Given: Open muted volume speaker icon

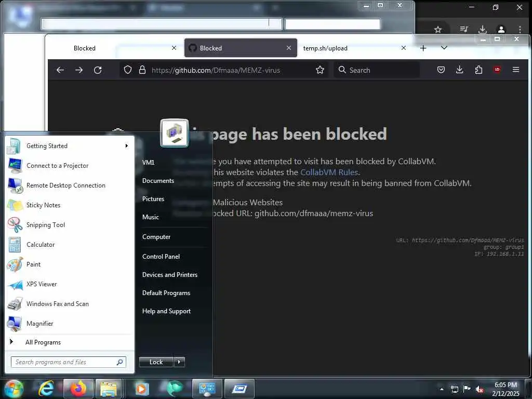Looking at the screenshot, I should pyautogui.click(x=480, y=390).
